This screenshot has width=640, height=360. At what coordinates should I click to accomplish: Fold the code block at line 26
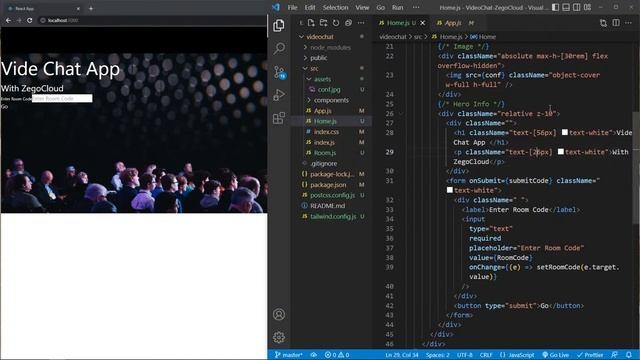(x=401, y=114)
